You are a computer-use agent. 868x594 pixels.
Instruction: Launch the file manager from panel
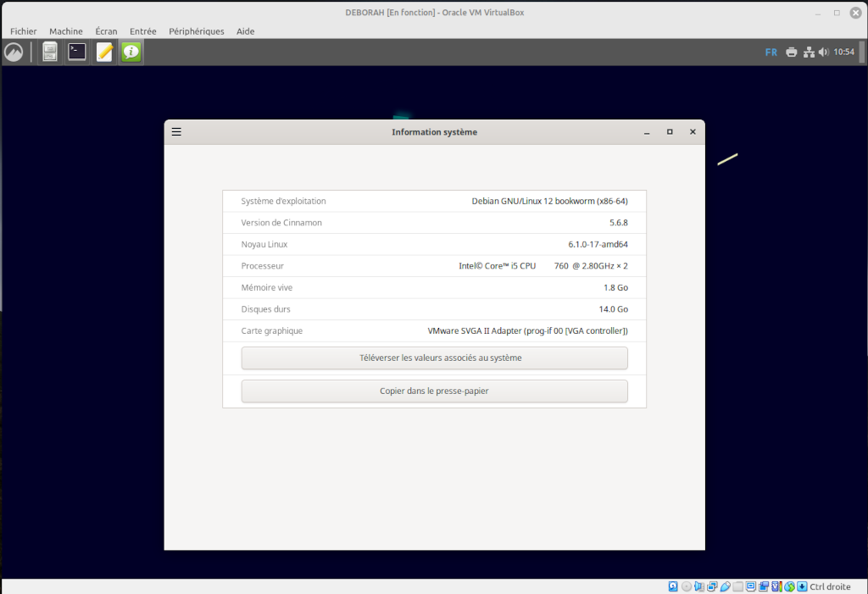50,53
